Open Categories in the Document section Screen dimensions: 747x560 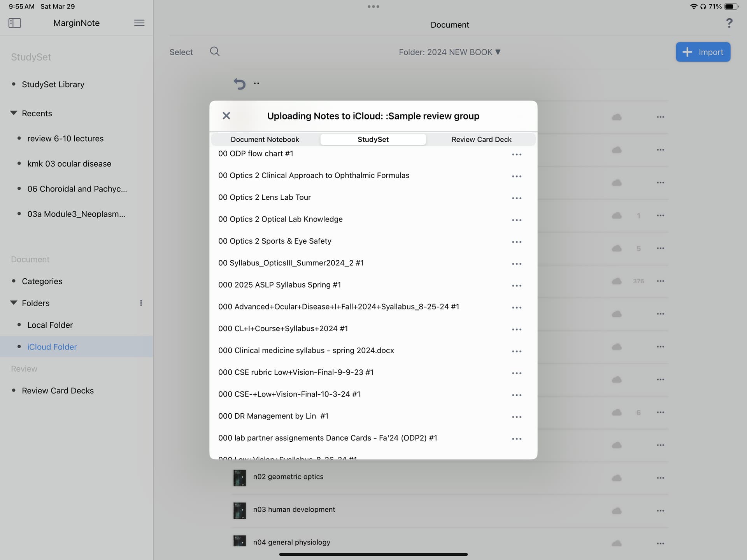(x=42, y=281)
